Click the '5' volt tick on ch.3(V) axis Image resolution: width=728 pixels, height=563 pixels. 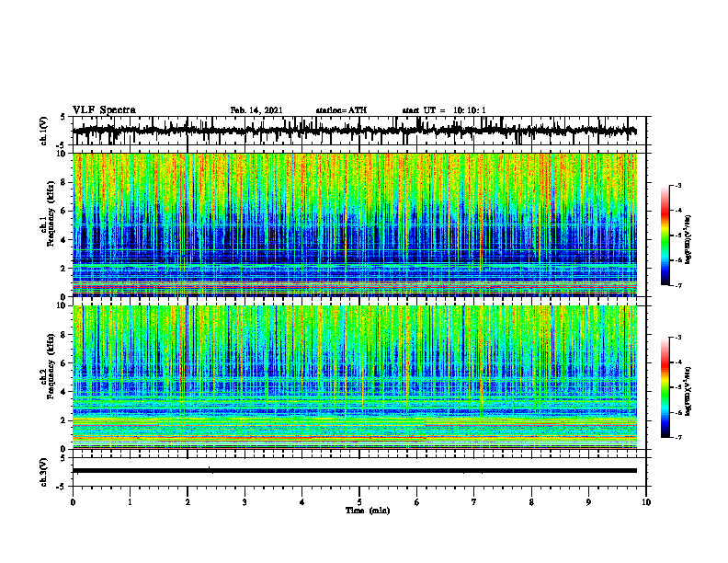tap(63, 458)
